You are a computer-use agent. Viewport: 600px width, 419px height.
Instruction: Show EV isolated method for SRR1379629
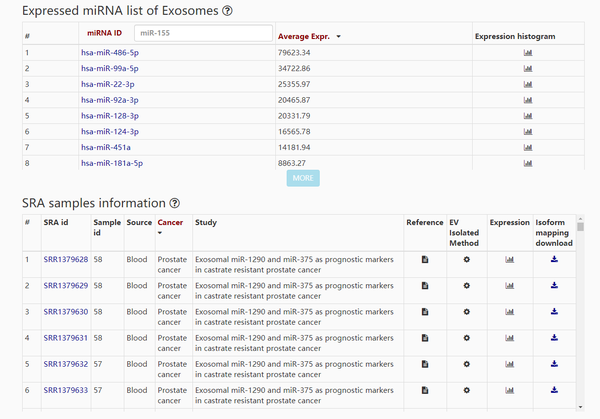466,286
